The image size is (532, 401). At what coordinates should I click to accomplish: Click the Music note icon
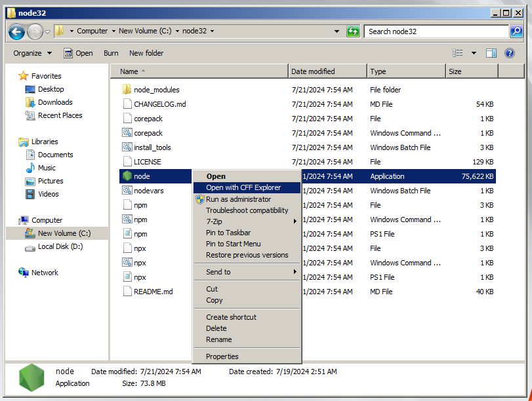click(30, 168)
